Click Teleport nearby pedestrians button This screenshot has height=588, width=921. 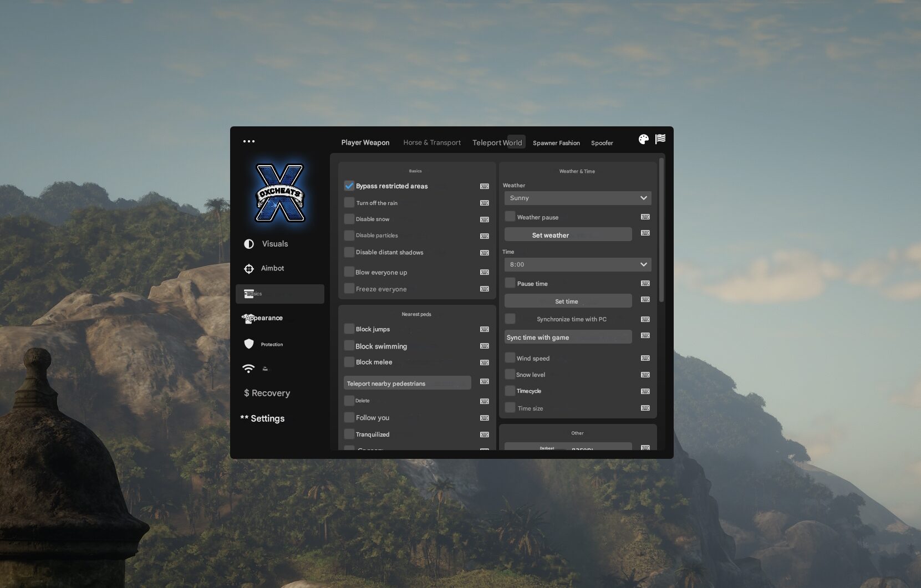click(x=407, y=383)
